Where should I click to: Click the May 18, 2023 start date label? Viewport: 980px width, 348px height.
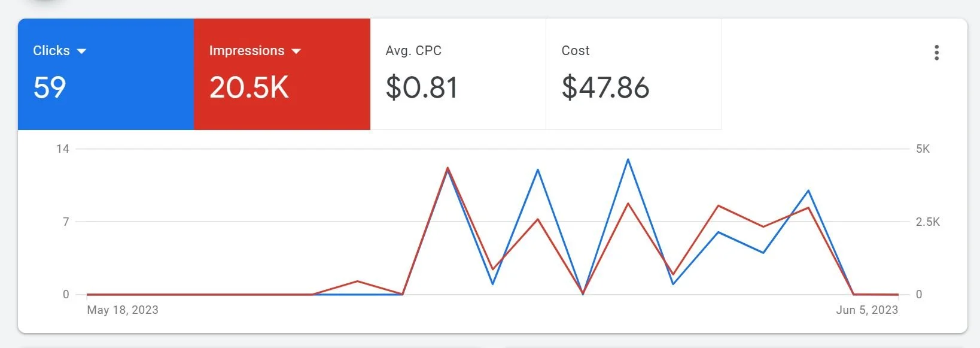pyautogui.click(x=123, y=310)
